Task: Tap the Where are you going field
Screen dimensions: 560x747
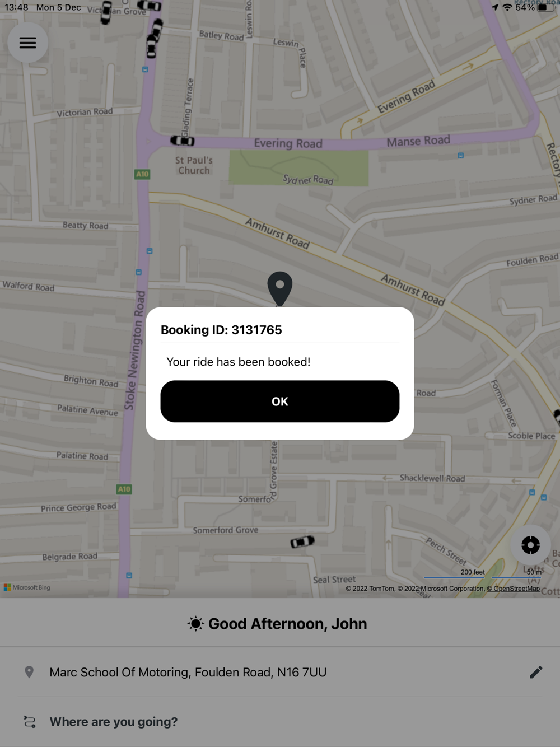Action: pos(280,722)
